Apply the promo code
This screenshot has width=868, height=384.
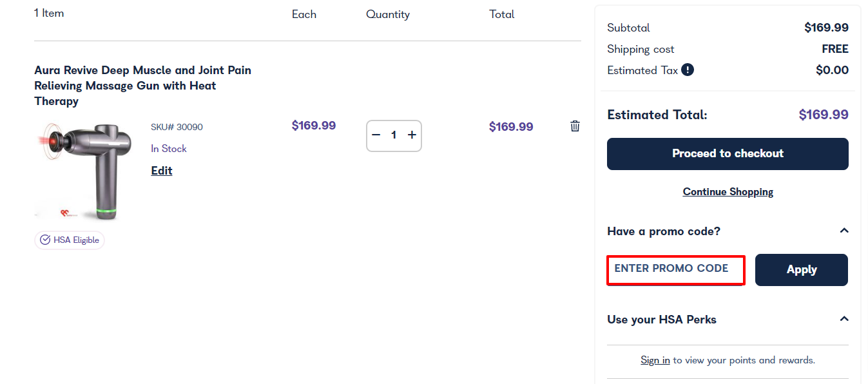(x=802, y=270)
